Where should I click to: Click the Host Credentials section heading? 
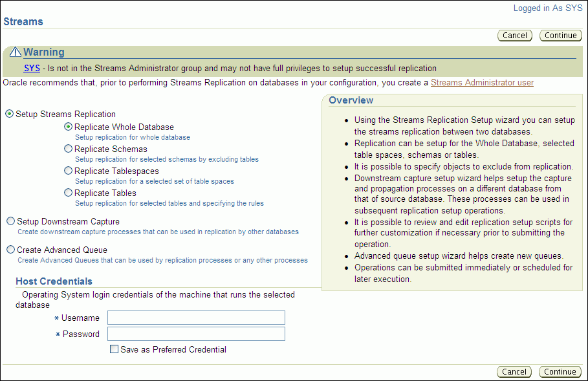pyautogui.click(x=54, y=281)
